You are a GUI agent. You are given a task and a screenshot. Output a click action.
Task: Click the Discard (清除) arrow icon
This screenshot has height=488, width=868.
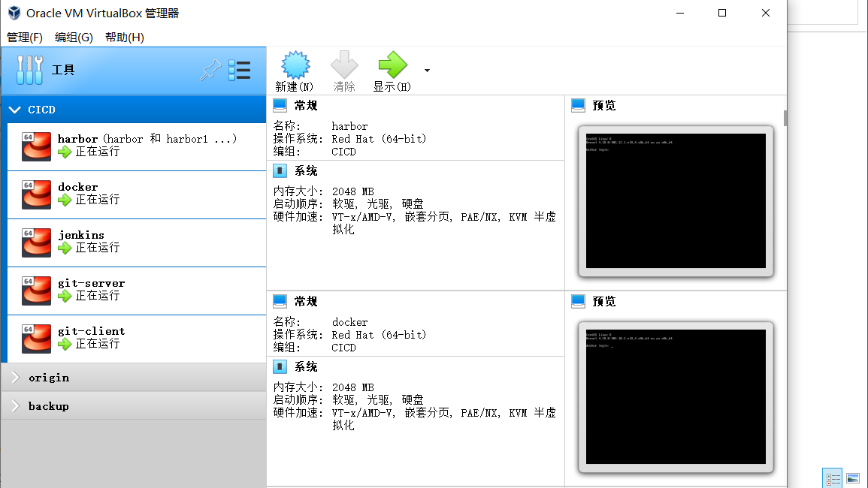click(x=343, y=65)
